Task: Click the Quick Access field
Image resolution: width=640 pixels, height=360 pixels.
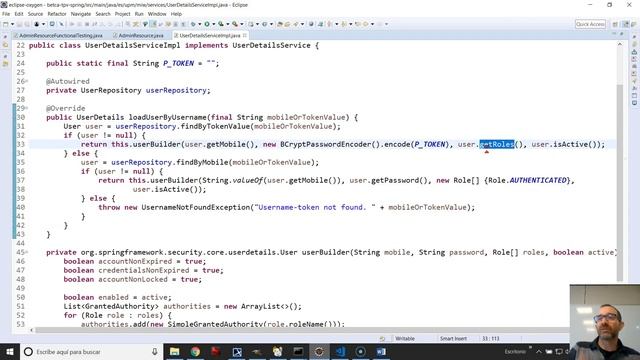Action: (x=590, y=24)
